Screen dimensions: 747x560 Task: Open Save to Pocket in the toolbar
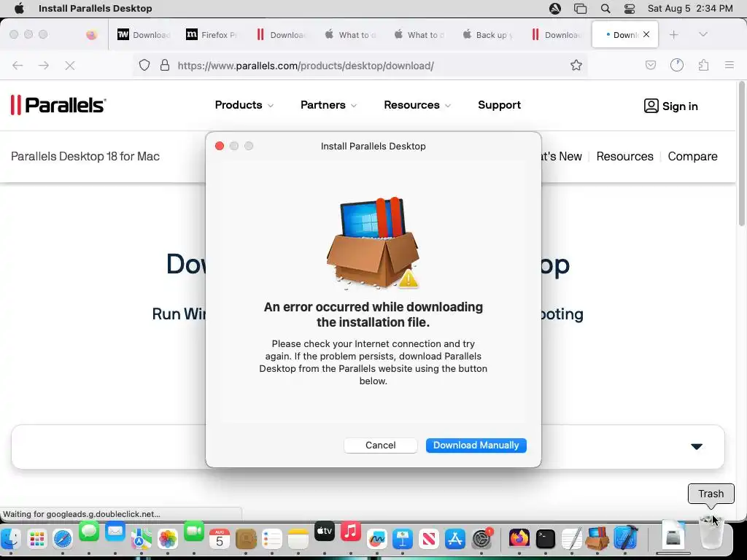coord(650,65)
